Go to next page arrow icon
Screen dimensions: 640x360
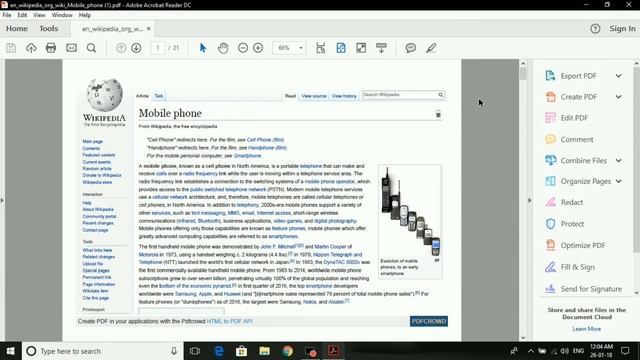tap(136, 48)
